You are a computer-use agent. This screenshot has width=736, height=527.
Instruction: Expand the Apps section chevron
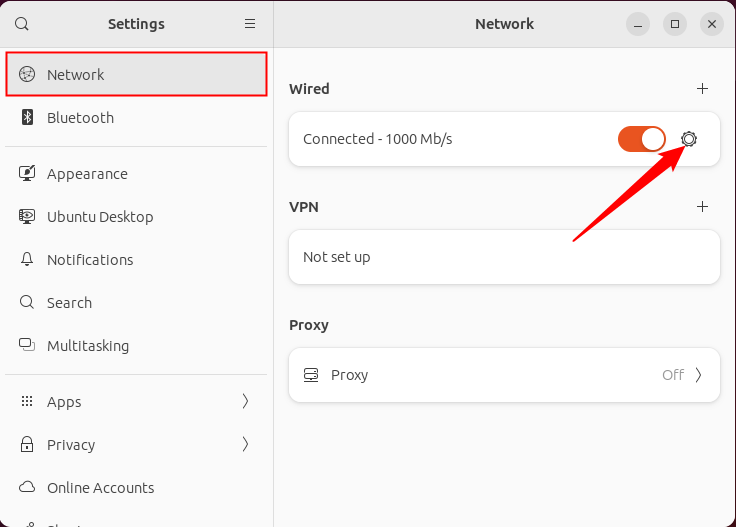246,402
